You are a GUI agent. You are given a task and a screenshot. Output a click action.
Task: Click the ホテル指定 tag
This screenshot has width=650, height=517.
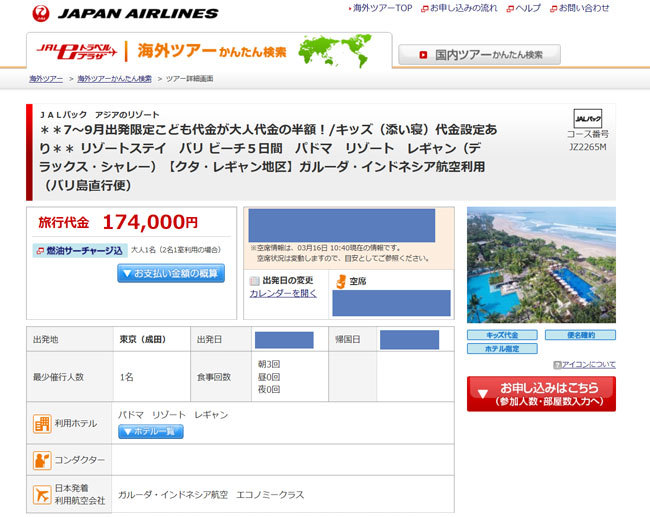[x=502, y=349]
